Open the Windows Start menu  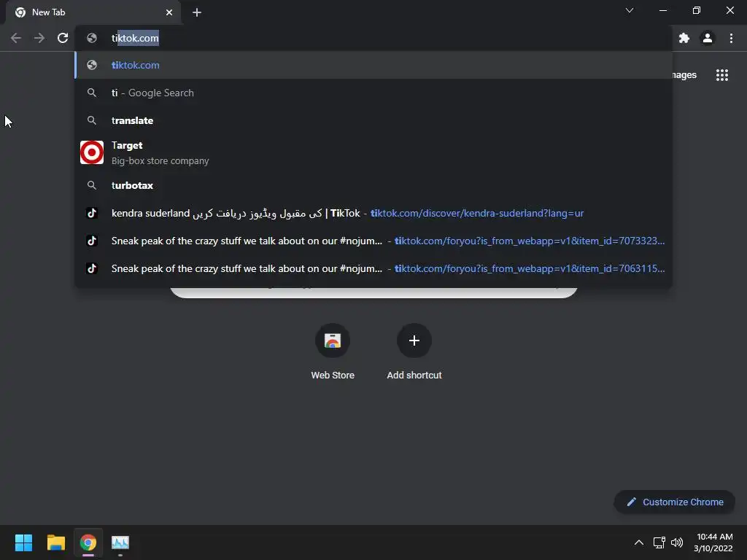click(x=23, y=542)
